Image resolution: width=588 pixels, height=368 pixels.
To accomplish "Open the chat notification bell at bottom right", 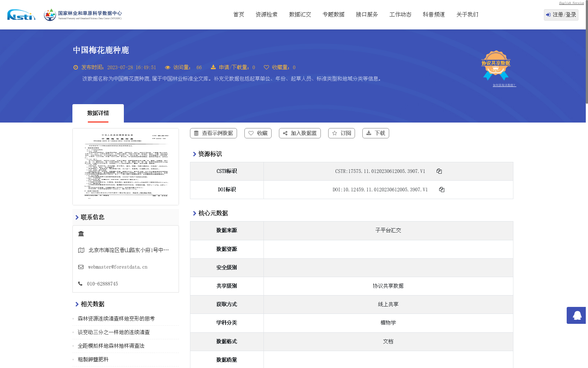I will pos(576,315).
